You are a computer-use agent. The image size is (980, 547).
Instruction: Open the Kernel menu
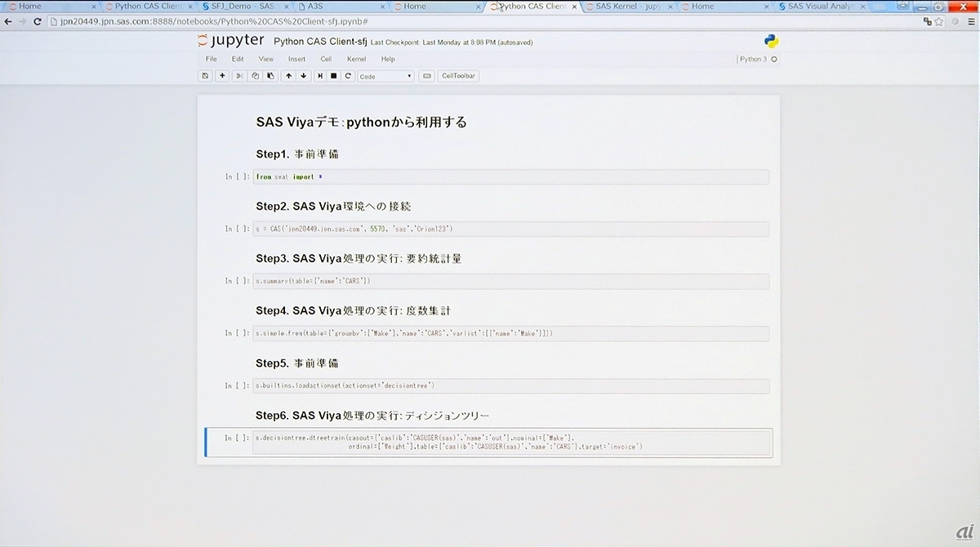pyautogui.click(x=356, y=59)
